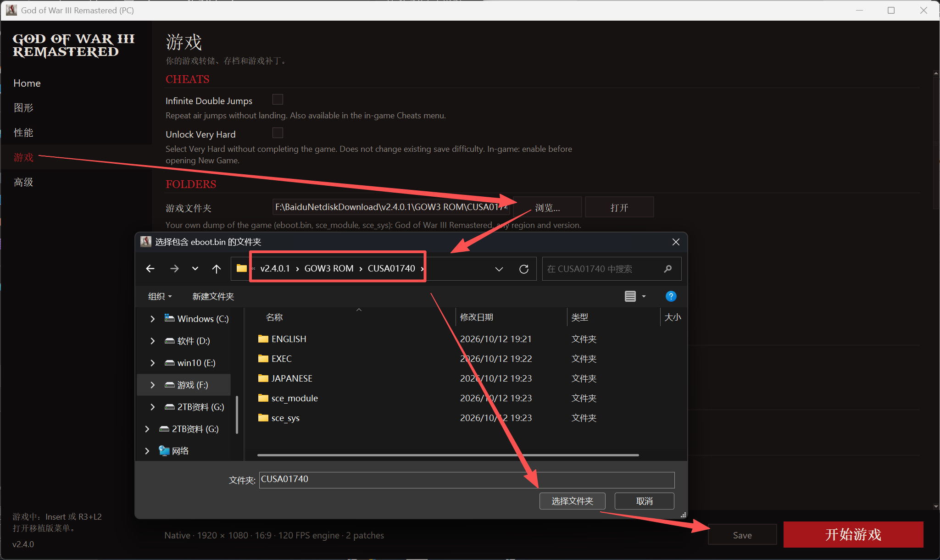The image size is (940, 560).
Task: Expand Windows (C:) tree node
Action: tap(152, 319)
